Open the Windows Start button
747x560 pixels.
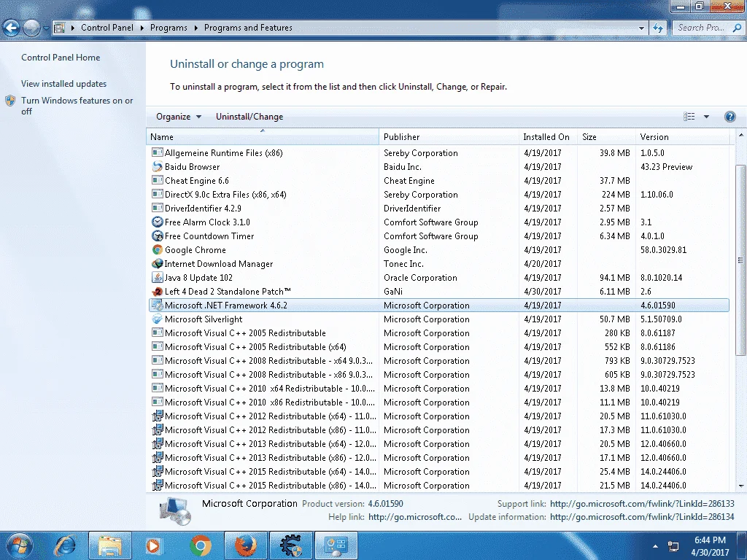pos(19,545)
